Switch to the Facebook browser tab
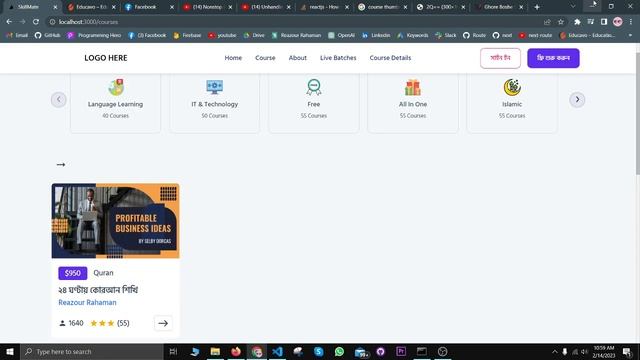640x360 pixels. click(x=150, y=7)
